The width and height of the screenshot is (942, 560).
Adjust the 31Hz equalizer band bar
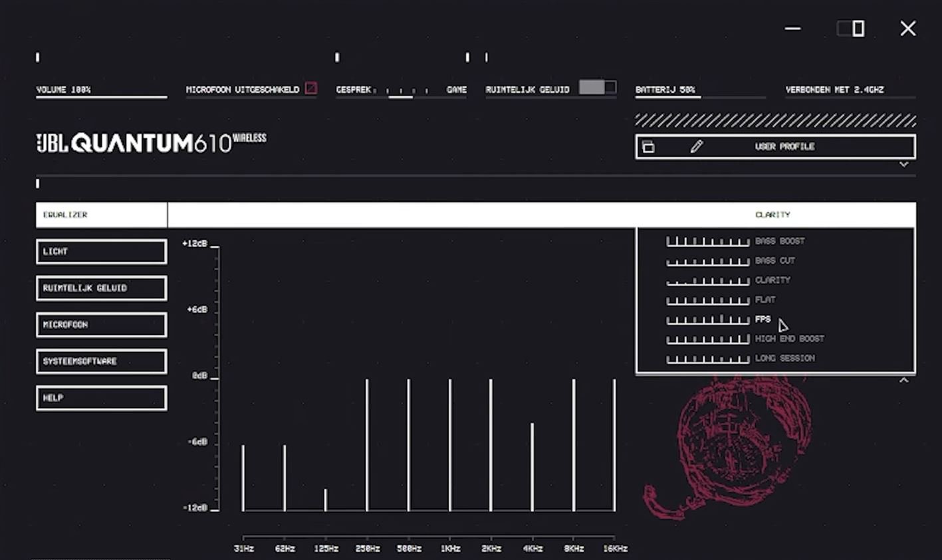[243, 478]
